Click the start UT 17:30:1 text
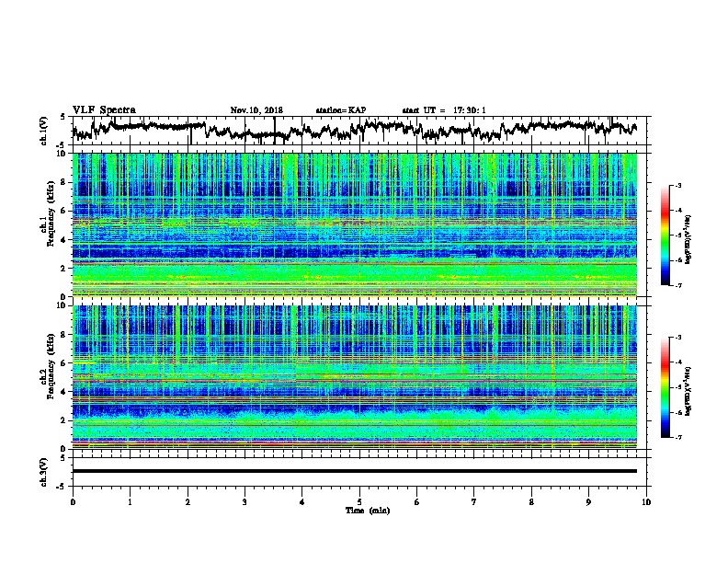 click(x=444, y=110)
